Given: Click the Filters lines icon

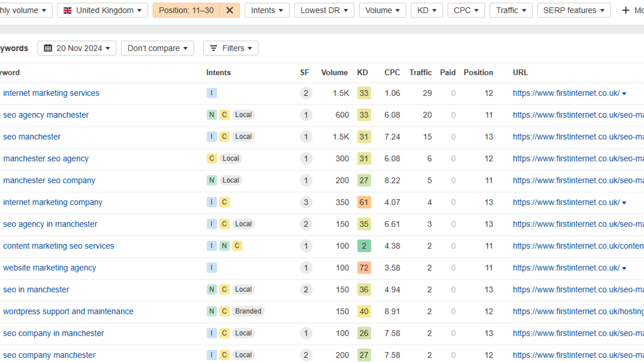Looking at the screenshot, I should (214, 48).
